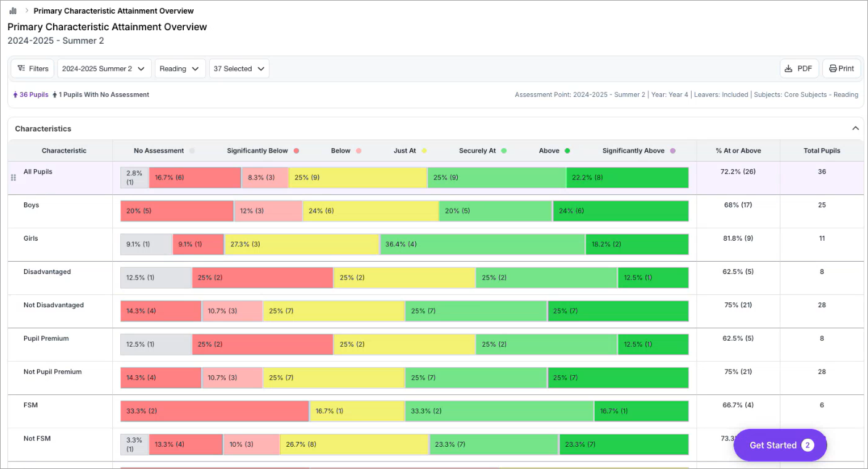Collapse the Characteristics panel via its chevron
The width and height of the screenshot is (868, 469).
[856, 128]
